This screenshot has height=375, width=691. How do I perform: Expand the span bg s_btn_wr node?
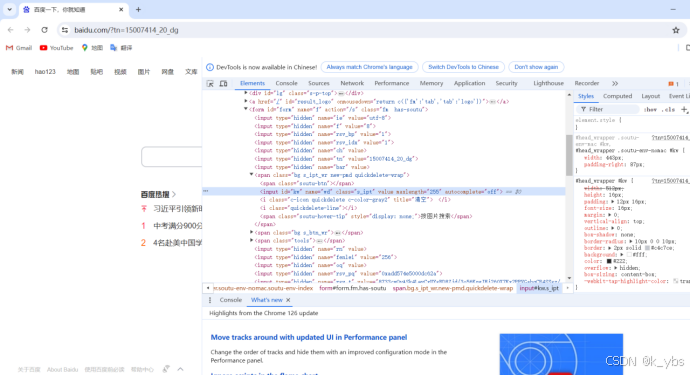[x=252, y=232]
